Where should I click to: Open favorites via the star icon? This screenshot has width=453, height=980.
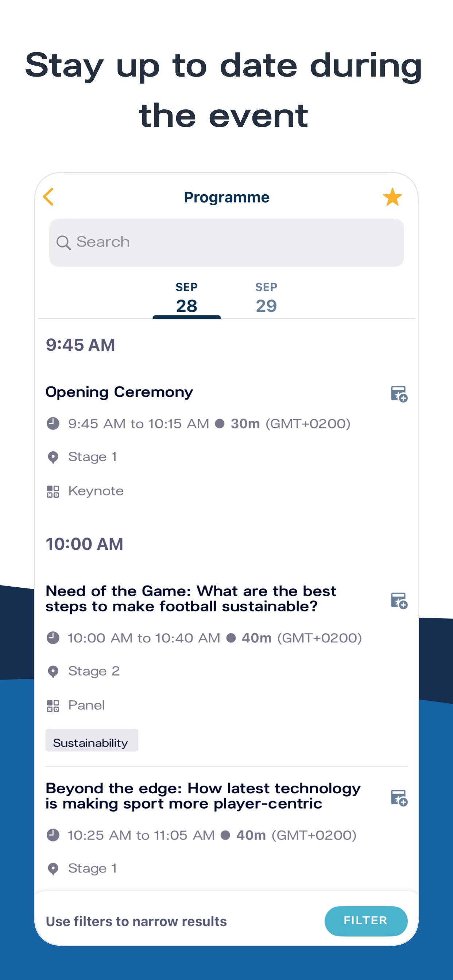click(392, 197)
